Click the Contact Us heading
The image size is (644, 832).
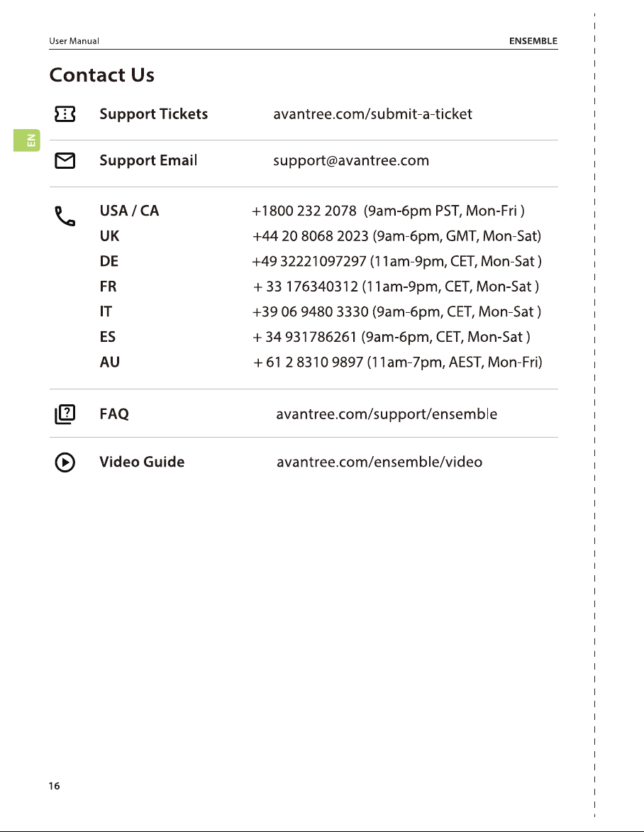point(102,75)
